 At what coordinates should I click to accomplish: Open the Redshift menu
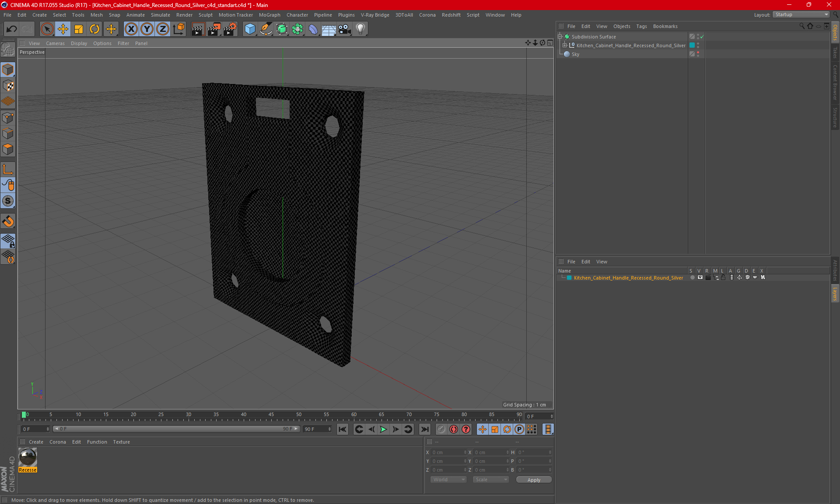click(451, 15)
